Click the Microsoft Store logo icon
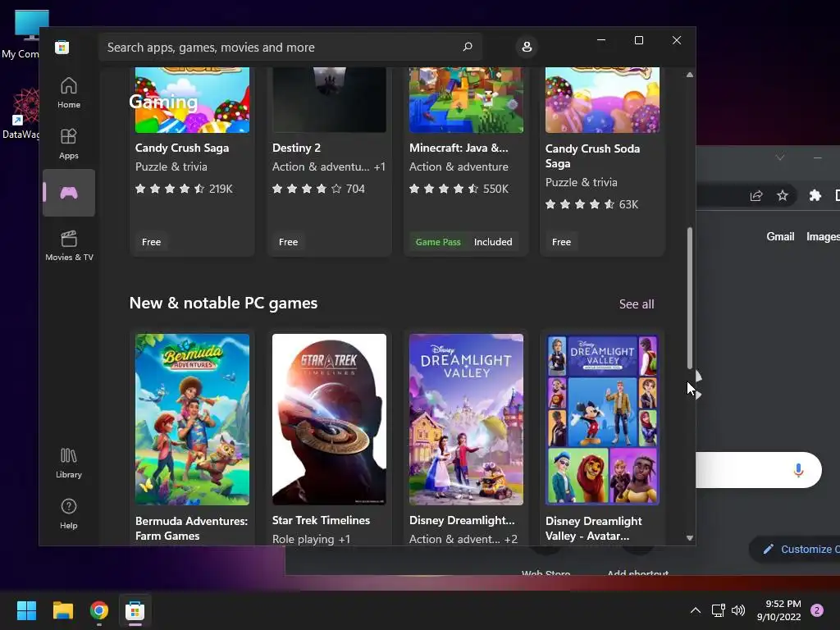The image size is (840, 630). click(62, 48)
